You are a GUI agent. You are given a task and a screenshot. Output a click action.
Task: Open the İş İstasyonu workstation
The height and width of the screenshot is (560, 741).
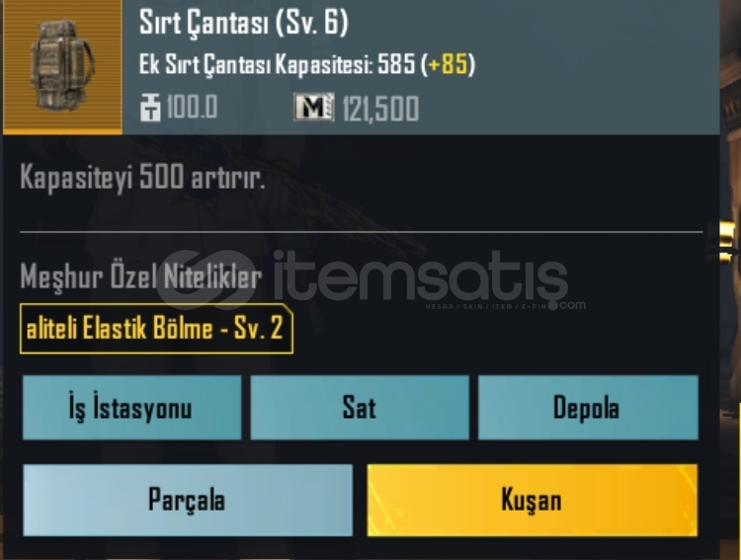pos(131,408)
